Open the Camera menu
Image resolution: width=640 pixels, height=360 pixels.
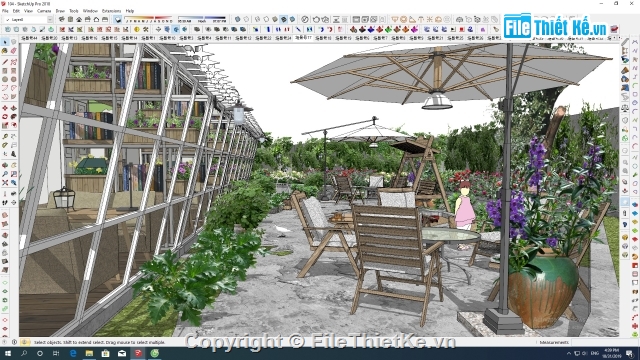[44, 11]
